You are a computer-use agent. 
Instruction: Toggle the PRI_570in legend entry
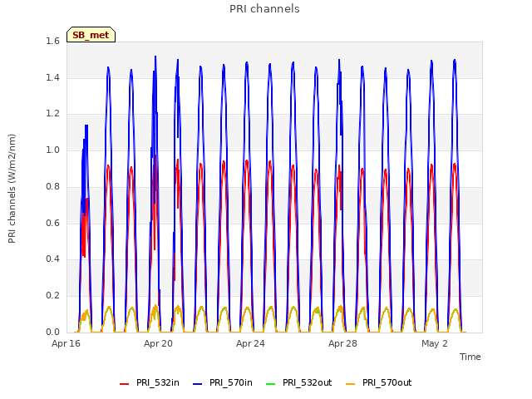(x=223, y=382)
